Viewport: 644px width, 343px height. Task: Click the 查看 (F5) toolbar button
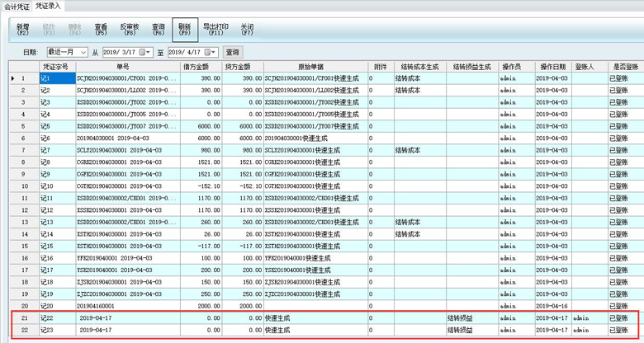101,30
